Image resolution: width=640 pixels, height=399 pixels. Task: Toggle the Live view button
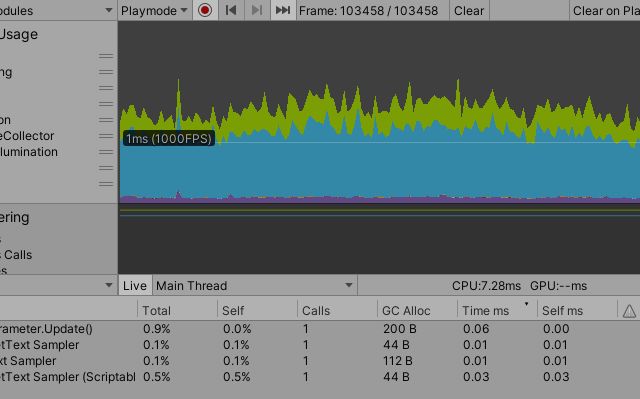coord(135,286)
